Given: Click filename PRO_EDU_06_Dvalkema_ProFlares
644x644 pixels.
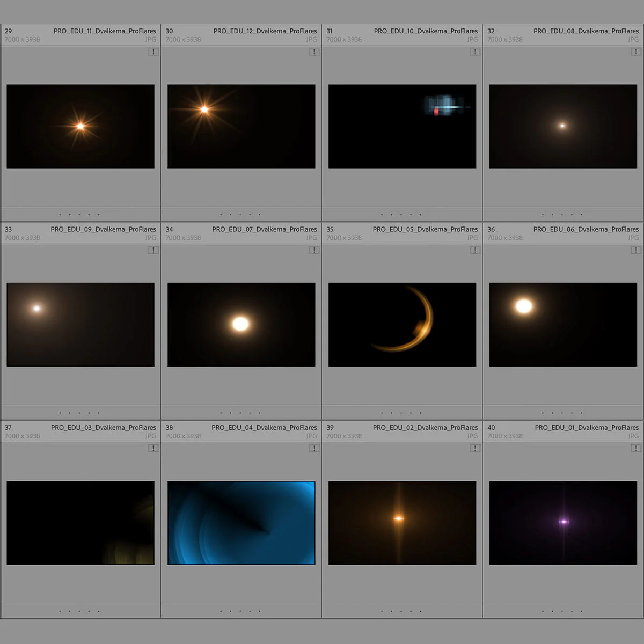Looking at the screenshot, I should click(x=586, y=229).
